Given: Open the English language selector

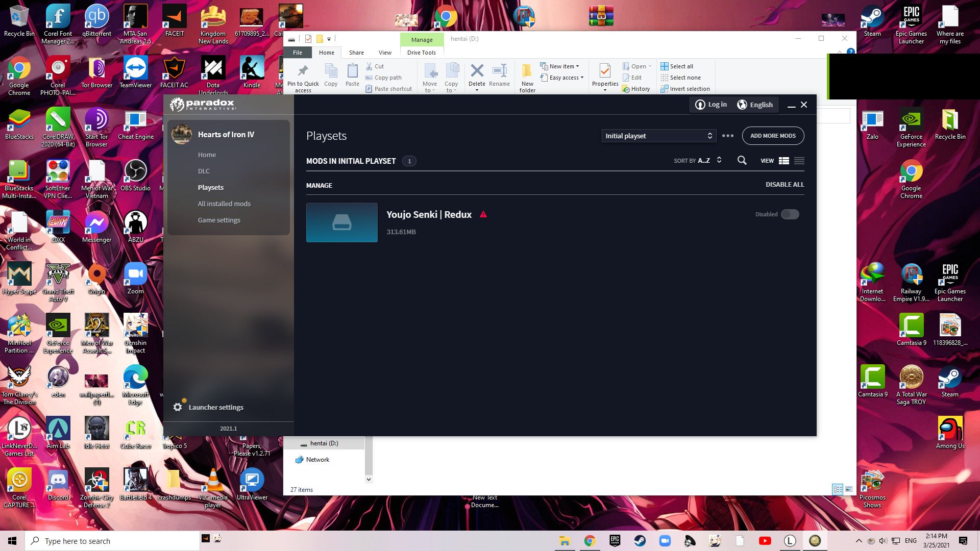Looking at the screenshot, I should [755, 105].
